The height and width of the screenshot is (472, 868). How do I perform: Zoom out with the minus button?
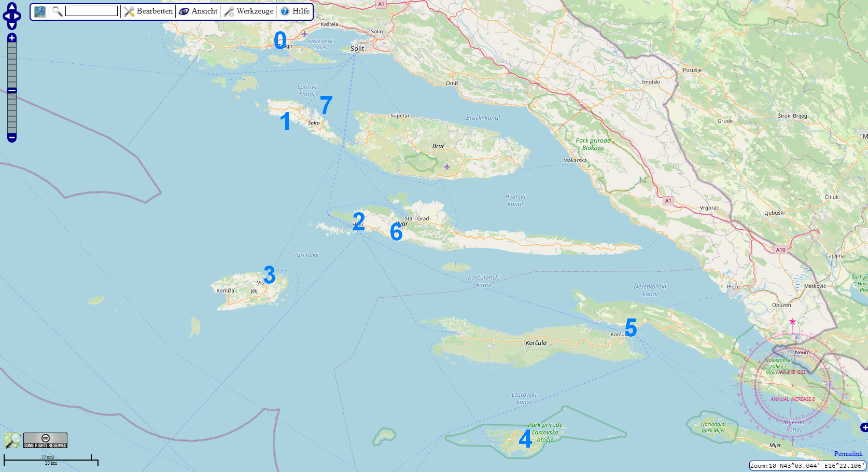click(x=12, y=138)
